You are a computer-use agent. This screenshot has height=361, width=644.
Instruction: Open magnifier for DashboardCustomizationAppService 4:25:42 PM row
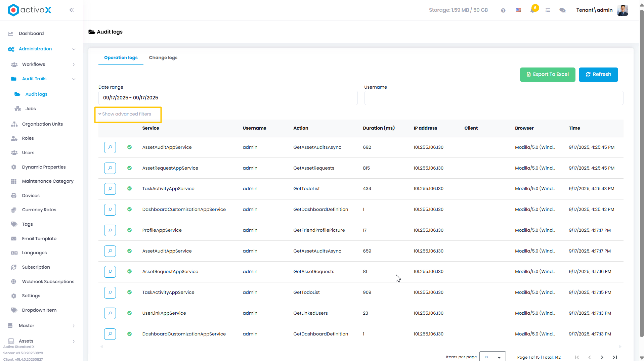pos(110,210)
